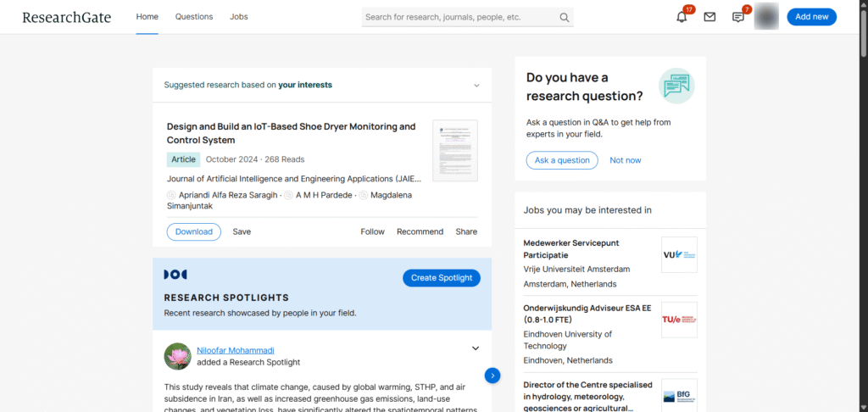Open the Medewerker Servicepunt Participatie job
The image size is (868, 412).
(x=571, y=248)
